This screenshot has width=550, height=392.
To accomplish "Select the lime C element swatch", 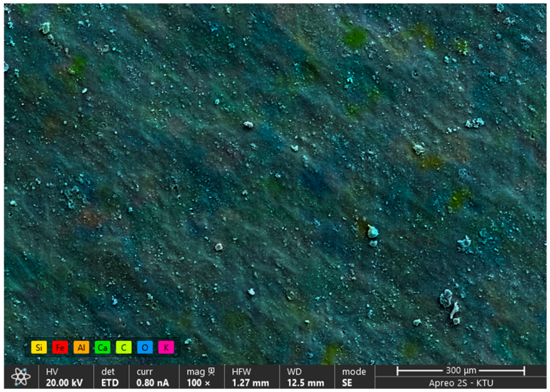I will (124, 348).
